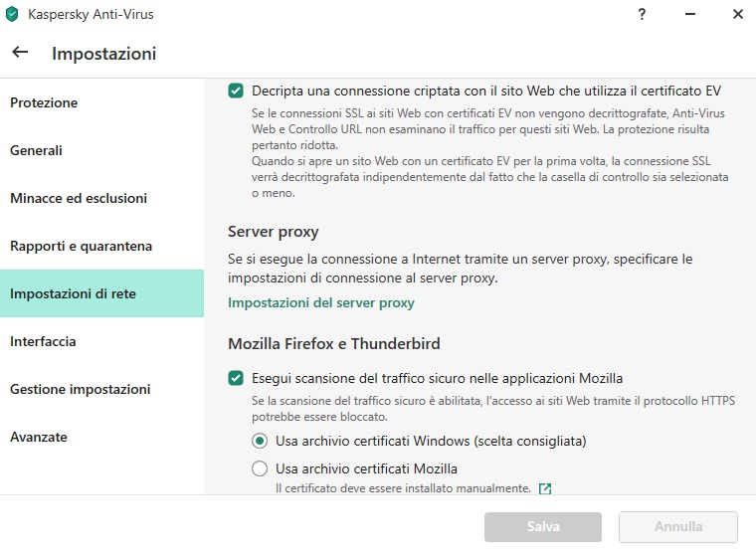Click the Annulla button
The height and width of the screenshot is (559, 756).
[x=678, y=527]
